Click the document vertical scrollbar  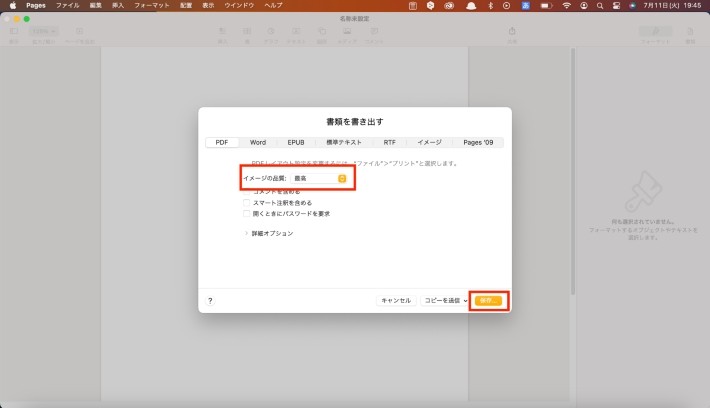pyautogui.click(x=573, y=172)
